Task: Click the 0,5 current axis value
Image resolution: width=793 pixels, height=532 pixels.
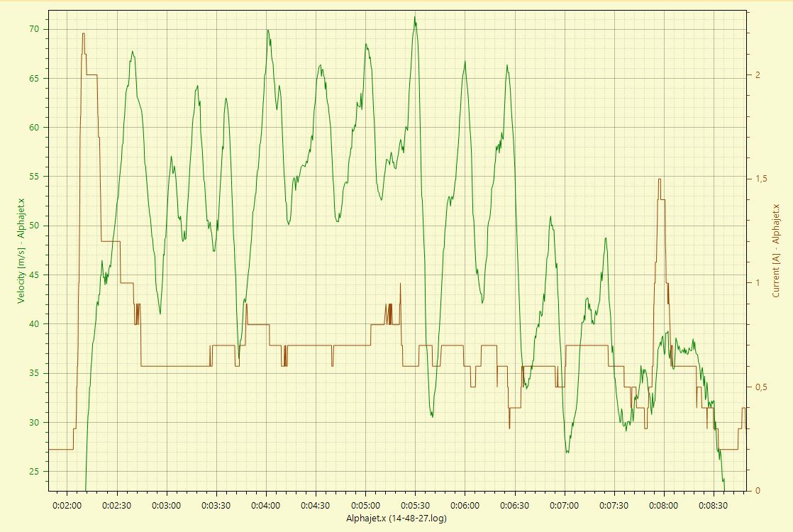Action: (x=760, y=387)
